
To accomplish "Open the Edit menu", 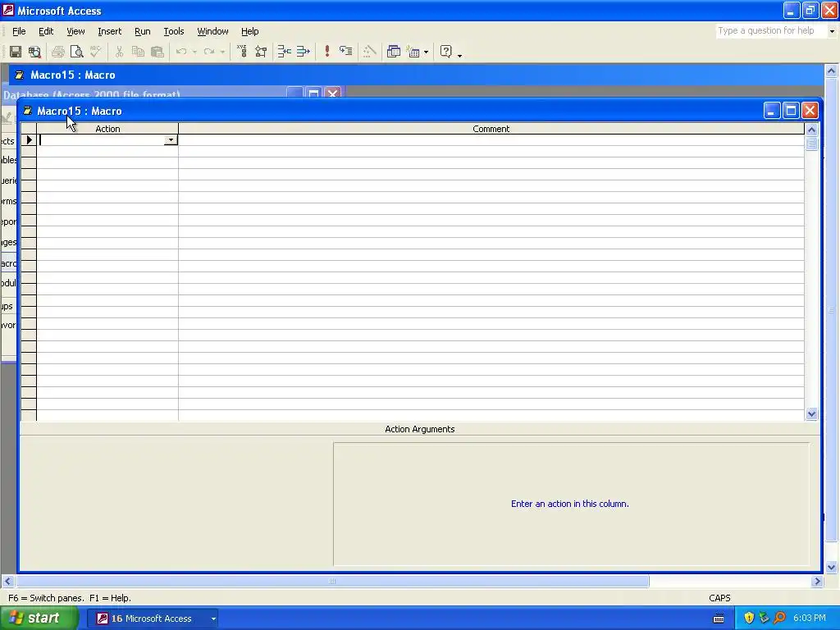I will [x=46, y=31].
